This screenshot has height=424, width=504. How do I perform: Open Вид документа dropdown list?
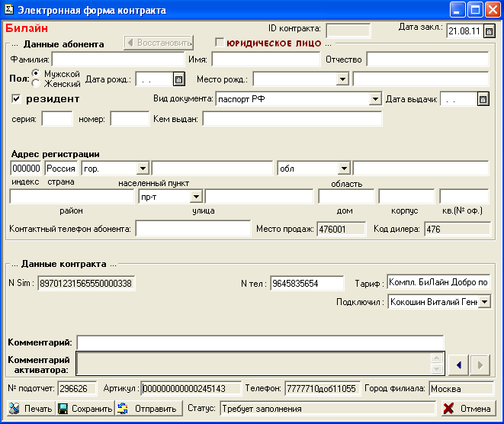click(x=375, y=98)
